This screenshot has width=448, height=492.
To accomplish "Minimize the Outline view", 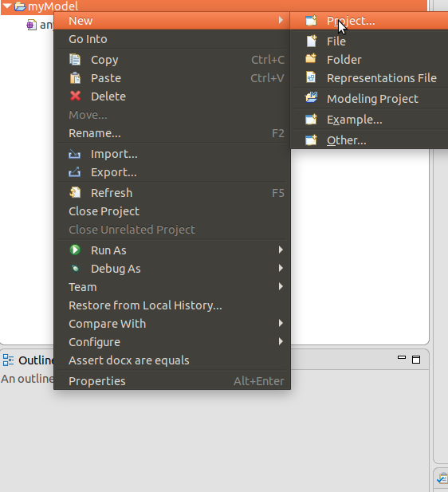I will click(402, 357).
